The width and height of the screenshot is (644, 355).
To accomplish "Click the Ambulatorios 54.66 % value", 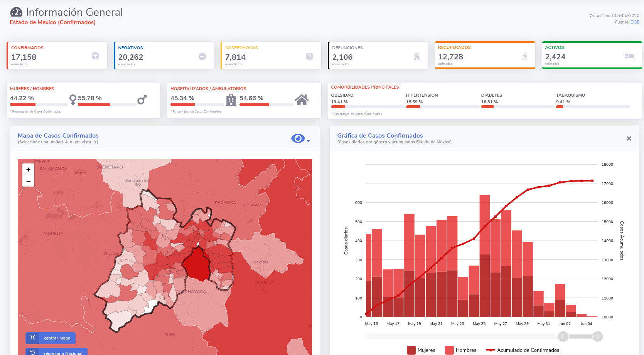I will (x=251, y=98).
